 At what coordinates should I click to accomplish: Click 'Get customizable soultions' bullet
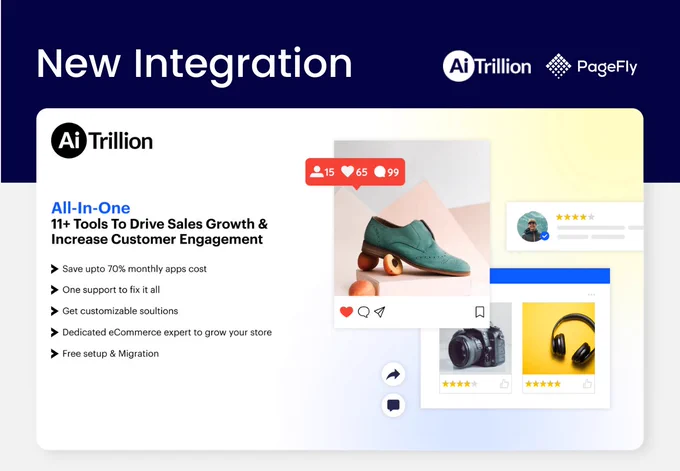tap(120, 311)
